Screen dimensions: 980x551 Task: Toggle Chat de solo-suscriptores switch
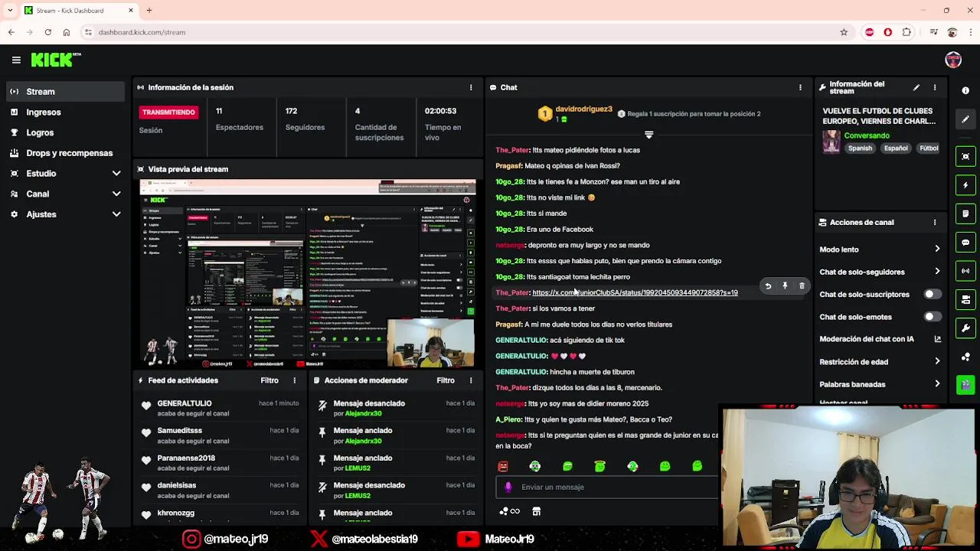click(932, 294)
